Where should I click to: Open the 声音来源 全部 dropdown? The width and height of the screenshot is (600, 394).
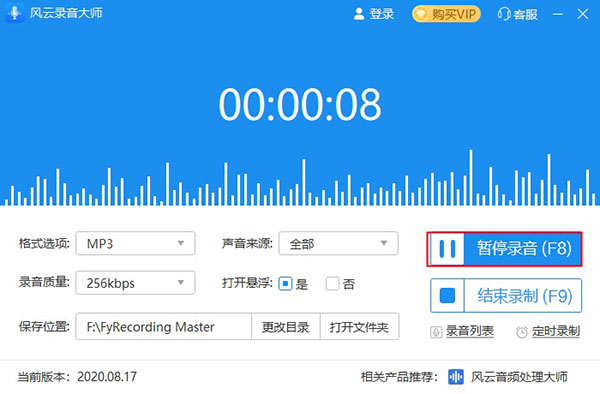coord(339,243)
